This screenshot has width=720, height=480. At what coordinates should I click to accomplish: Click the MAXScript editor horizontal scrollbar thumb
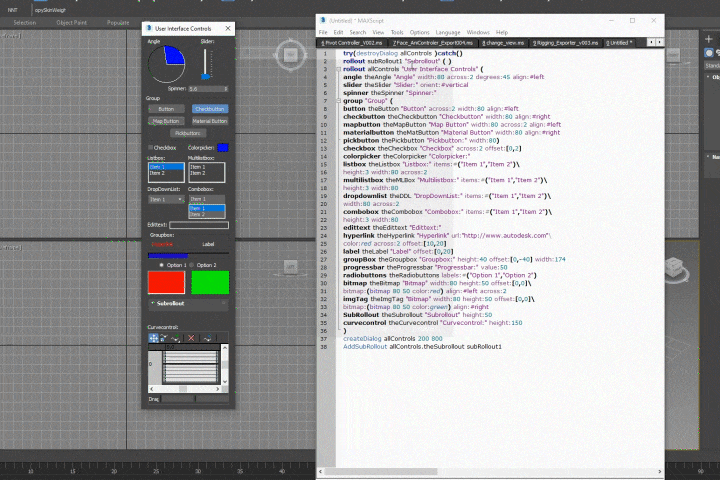[381, 472]
